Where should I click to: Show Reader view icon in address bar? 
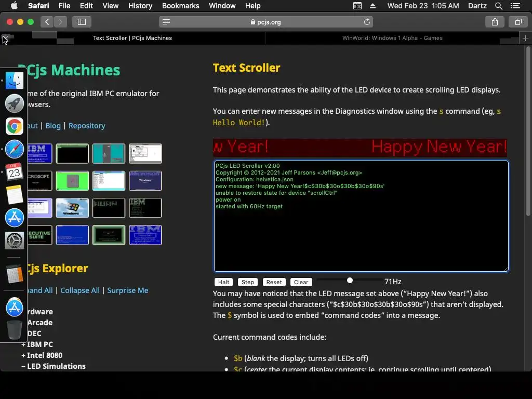click(166, 22)
